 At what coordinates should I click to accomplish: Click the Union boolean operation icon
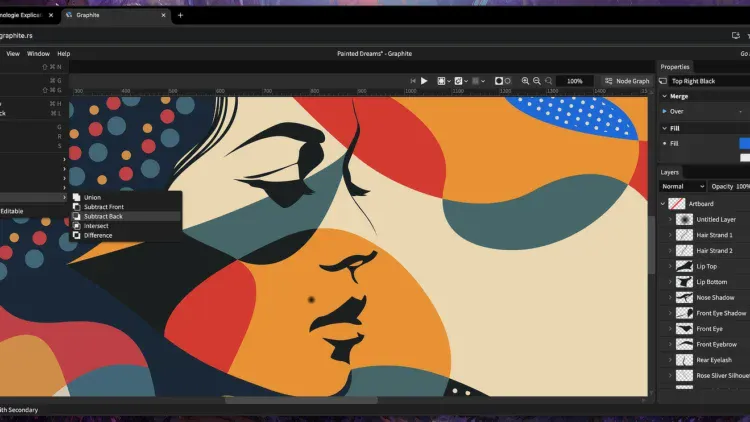pyautogui.click(x=76, y=197)
